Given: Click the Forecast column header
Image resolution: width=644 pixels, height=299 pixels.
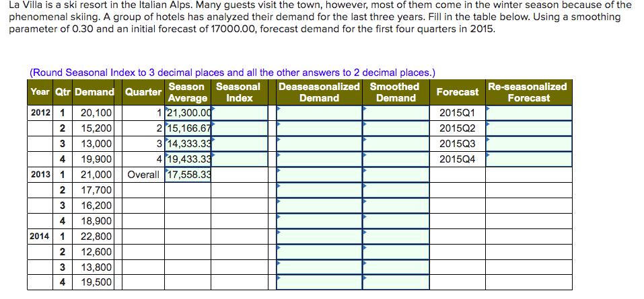Looking at the screenshot, I should [457, 92].
